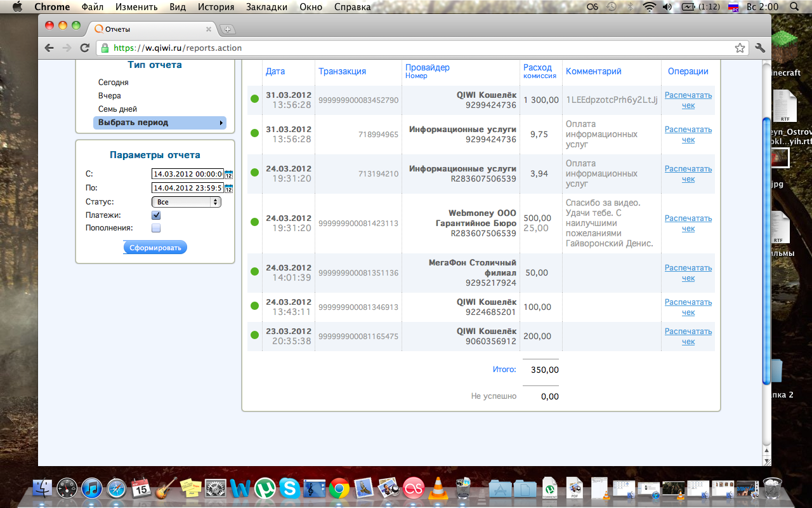Open the История menu
Screen dimensions: 812x508
pos(216,7)
